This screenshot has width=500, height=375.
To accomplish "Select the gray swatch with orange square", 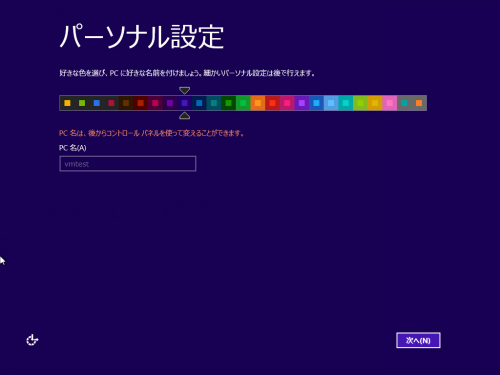I will 419,103.
